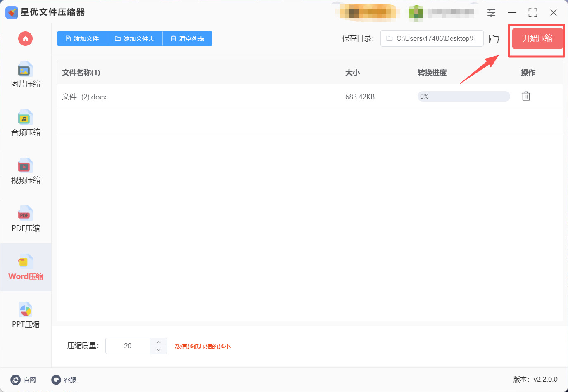Click the 大小 column header
The width and height of the screenshot is (568, 392).
point(352,73)
